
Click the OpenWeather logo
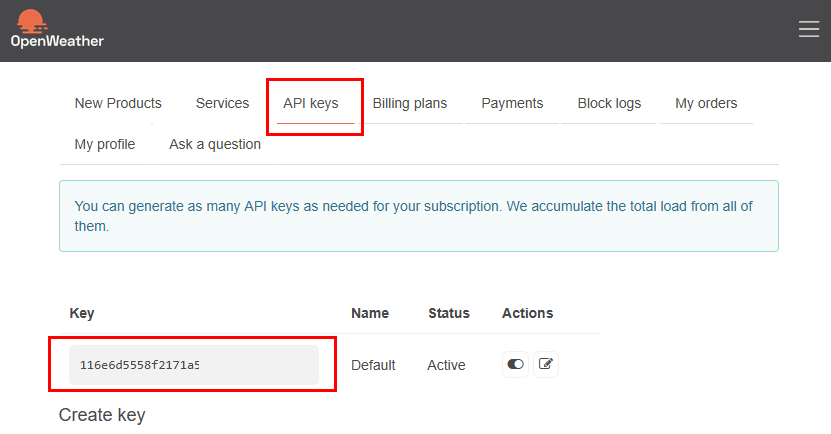pyautogui.click(x=57, y=29)
